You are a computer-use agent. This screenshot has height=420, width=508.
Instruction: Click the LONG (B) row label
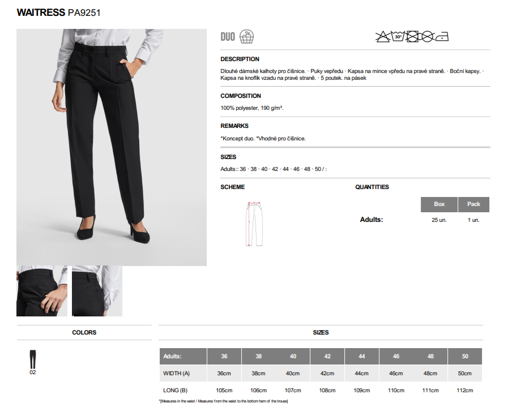pyautogui.click(x=175, y=390)
